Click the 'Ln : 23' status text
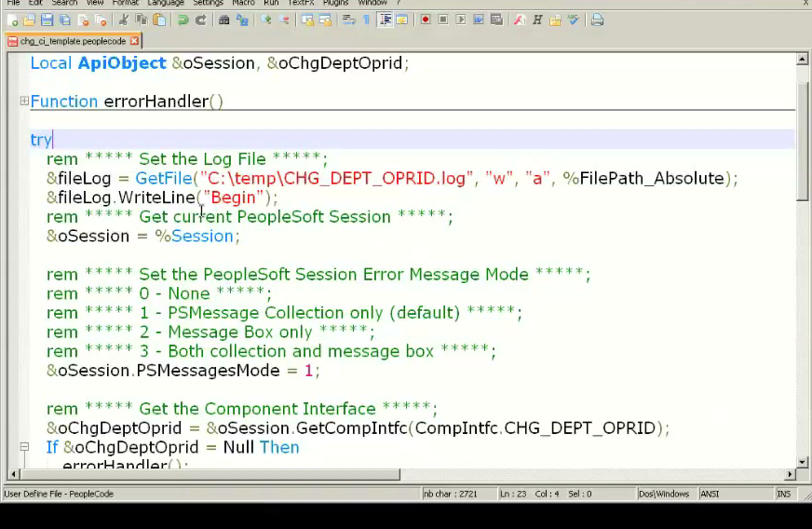Viewport: 812px width, 529px height. (x=513, y=494)
